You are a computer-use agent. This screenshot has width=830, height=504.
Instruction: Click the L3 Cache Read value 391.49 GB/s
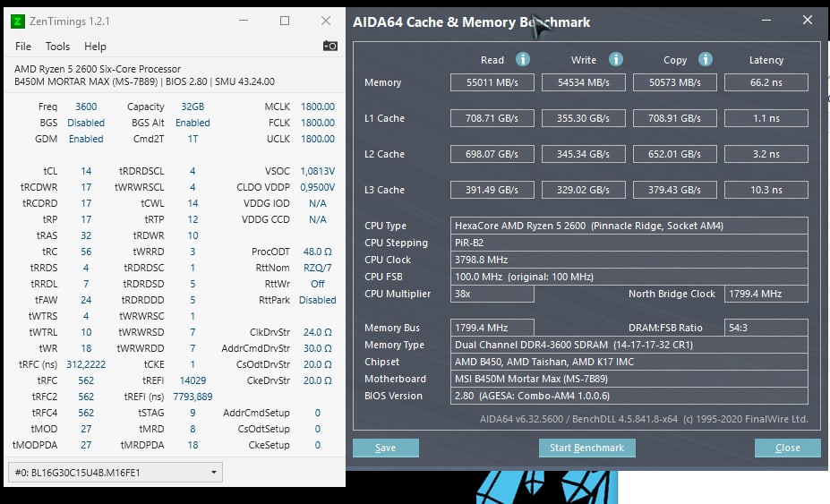(x=492, y=190)
